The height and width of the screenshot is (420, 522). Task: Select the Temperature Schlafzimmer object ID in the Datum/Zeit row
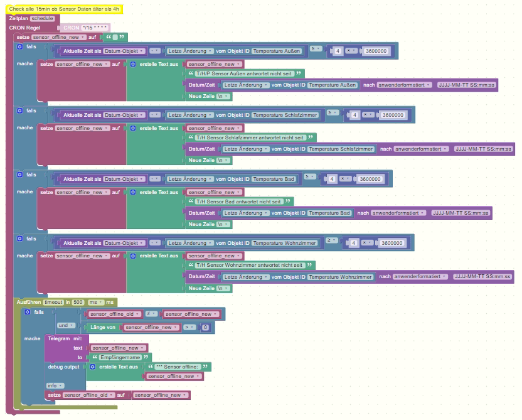point(341,149)
